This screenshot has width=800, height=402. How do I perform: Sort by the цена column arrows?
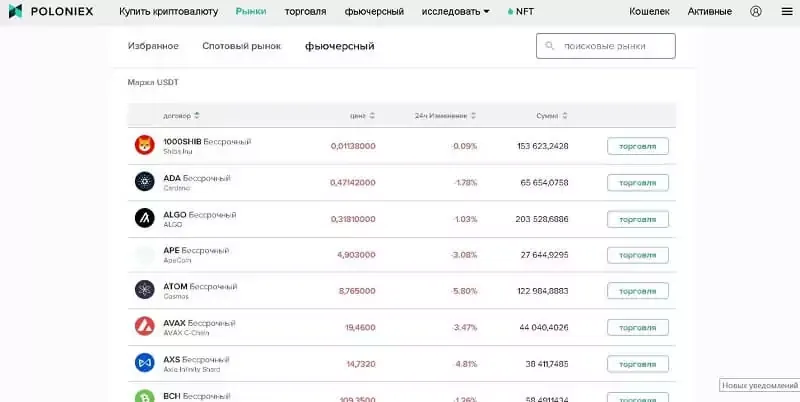[372, 116]
